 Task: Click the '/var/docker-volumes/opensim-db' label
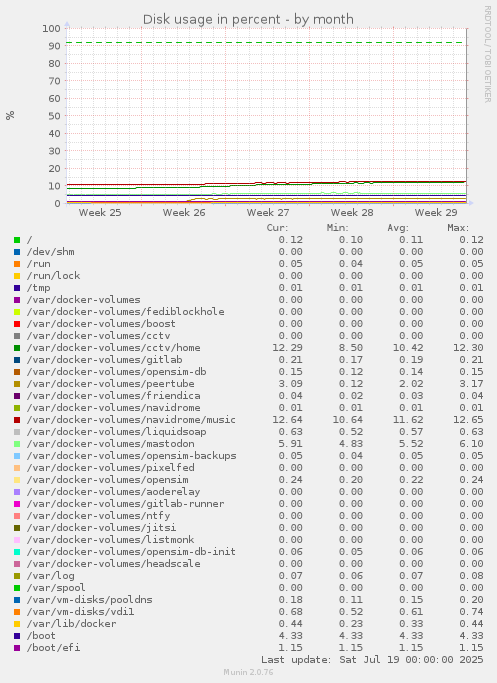116,372
